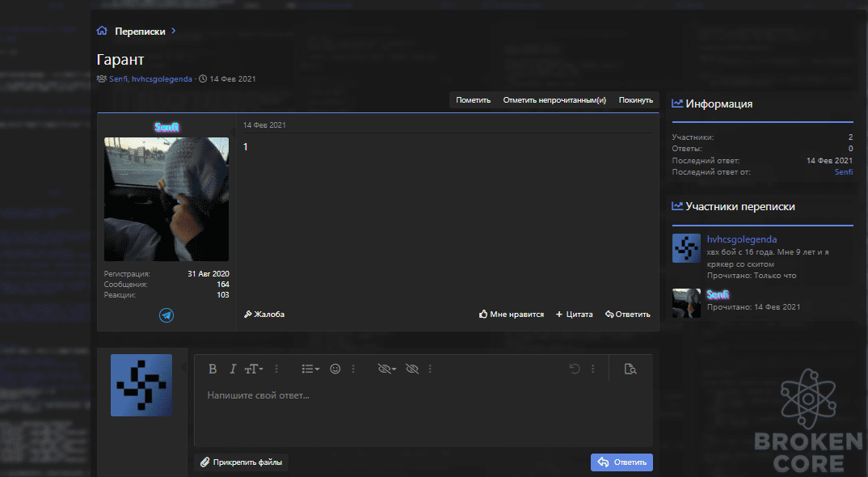This screenshot has height=477, width=868.
Task: Report message via Жалоба
Action: pos(264,314)
